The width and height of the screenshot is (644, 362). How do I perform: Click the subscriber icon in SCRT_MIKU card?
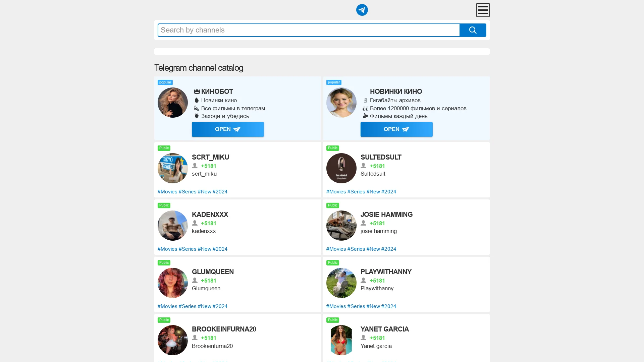pos(195,166)
